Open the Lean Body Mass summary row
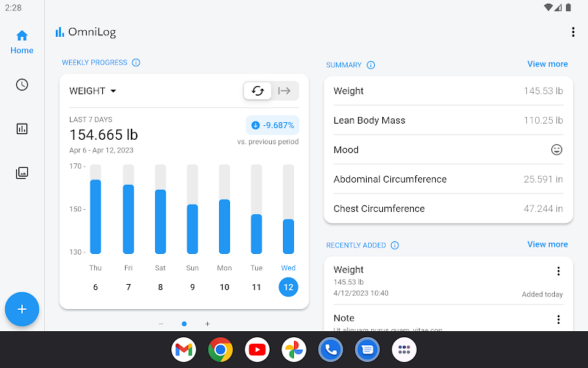Viewport: 588px width, 368px height. pos(448,120)
